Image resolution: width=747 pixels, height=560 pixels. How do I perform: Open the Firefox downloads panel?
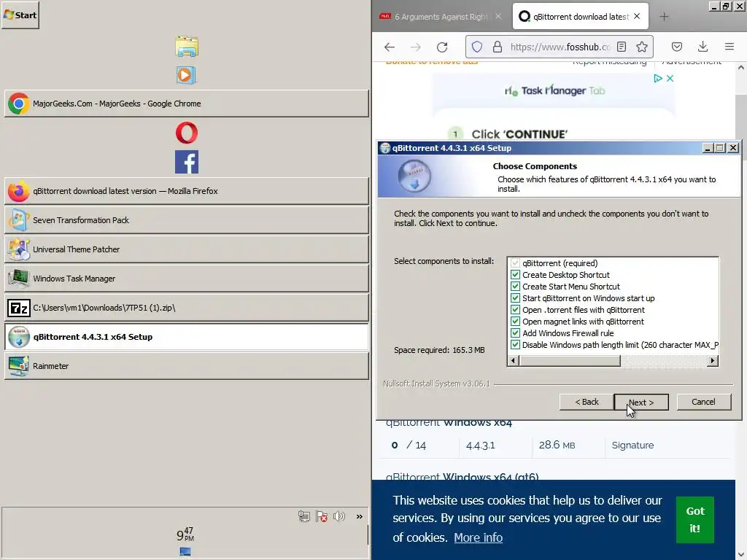pyautogui.click(x=703, y=47)
